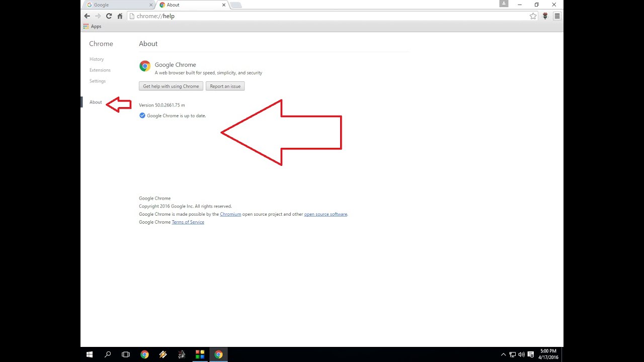Click the Report an issue button
644x362 pixels.
pos(225,86)
